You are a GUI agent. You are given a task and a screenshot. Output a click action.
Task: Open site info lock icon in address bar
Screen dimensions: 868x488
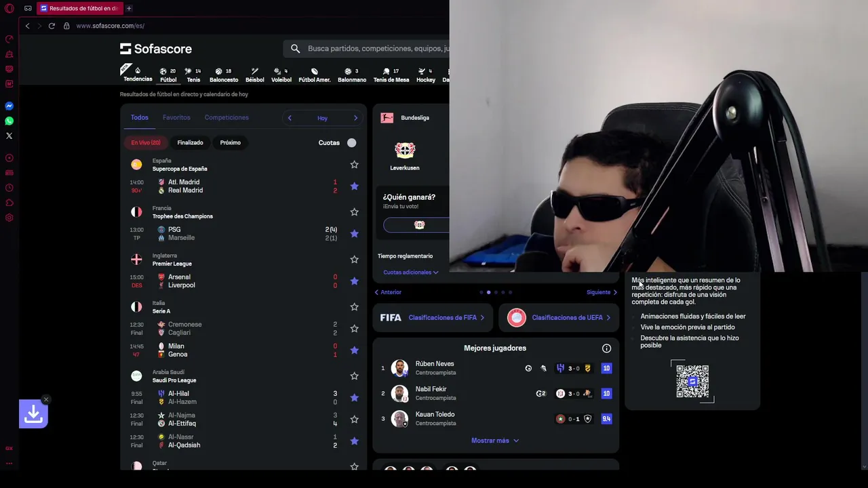[66, 26]
